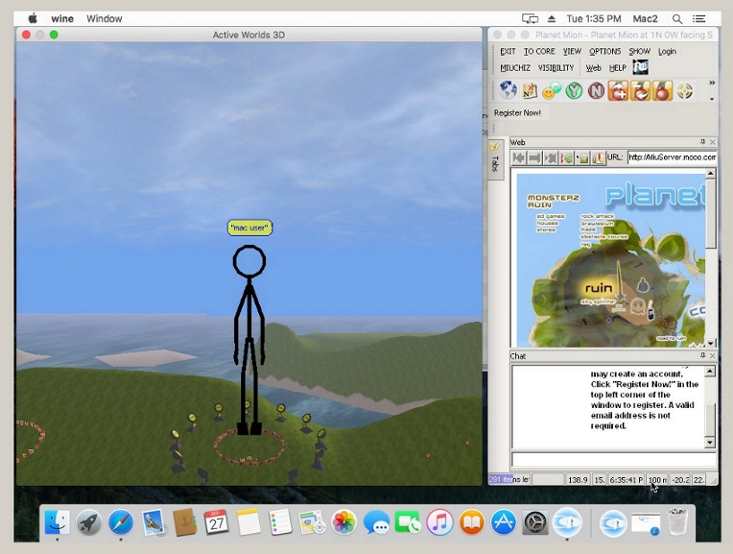Pin the Web panel with the pushpin
This screenshot has height=554, width=733.
click(702, 142)
